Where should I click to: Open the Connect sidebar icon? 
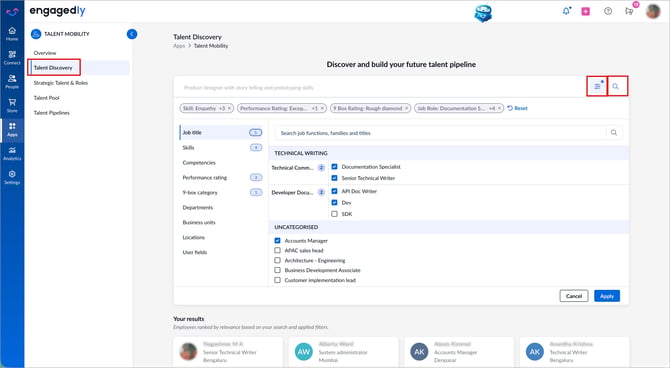tap(12, 58)
